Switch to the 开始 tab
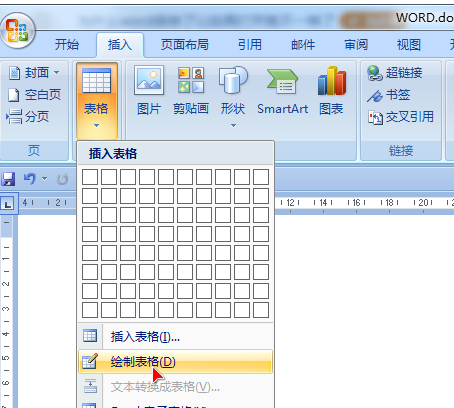 (x=67, y=45)
